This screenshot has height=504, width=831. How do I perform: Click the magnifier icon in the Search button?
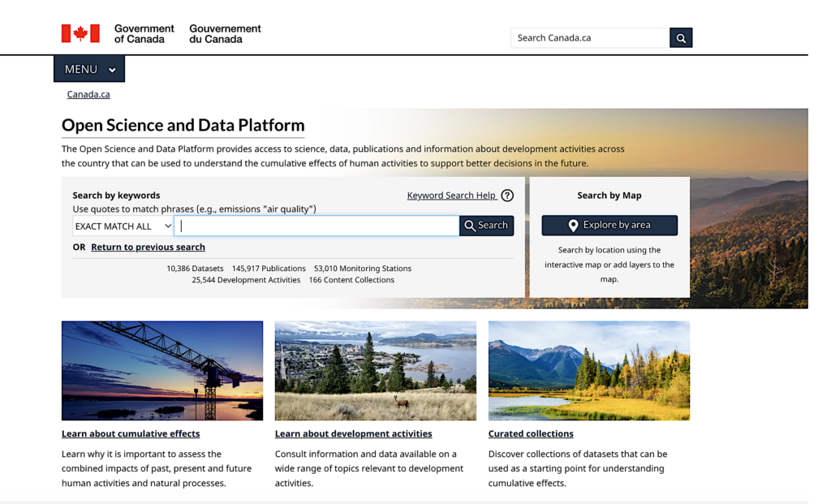(470, 226)
